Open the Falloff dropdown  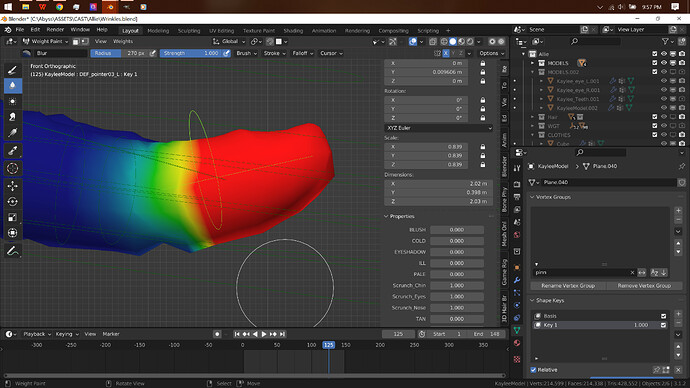coord(303,53)
